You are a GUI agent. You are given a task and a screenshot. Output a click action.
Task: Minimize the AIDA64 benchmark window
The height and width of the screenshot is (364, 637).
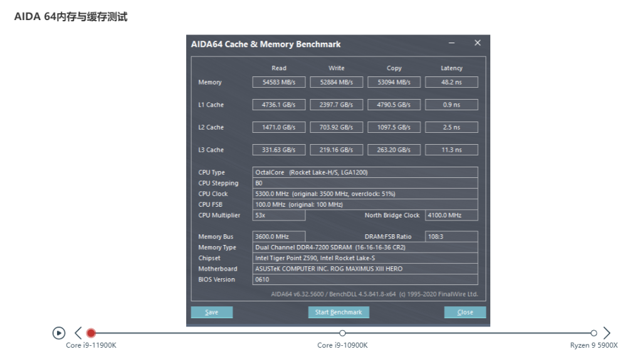click(451, 43)
